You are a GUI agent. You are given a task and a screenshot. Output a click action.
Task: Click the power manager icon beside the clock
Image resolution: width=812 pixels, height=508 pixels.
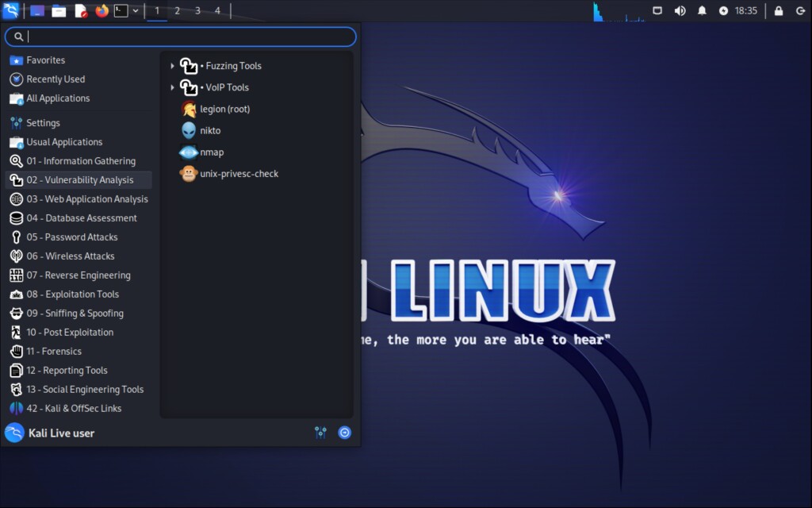tap(723, 10)
